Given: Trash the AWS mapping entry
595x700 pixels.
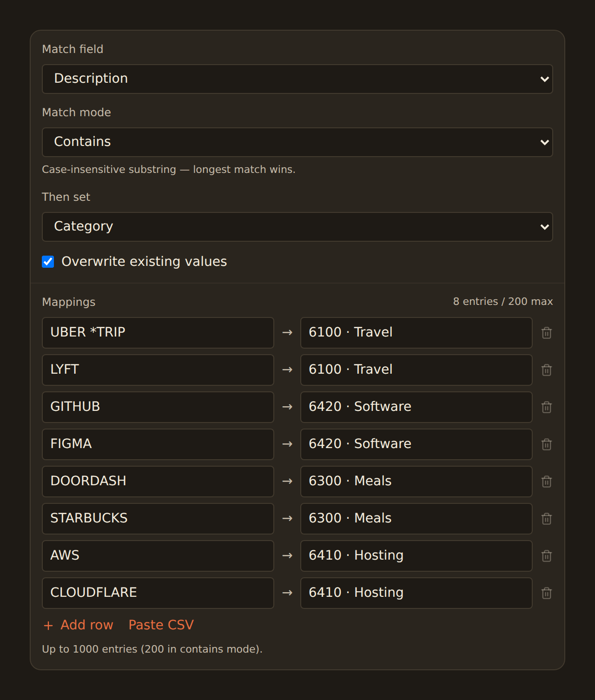Looking at the screenshot, I should [547, 556].
